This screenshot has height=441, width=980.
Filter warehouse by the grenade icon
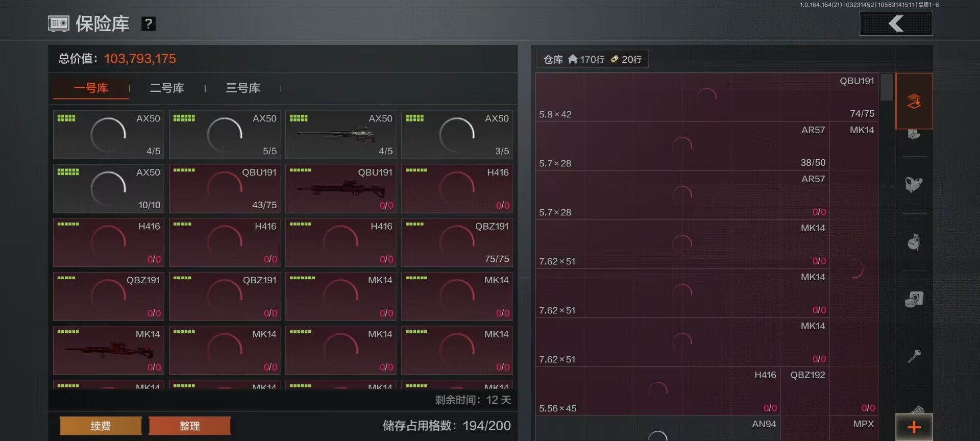point(914,241)
